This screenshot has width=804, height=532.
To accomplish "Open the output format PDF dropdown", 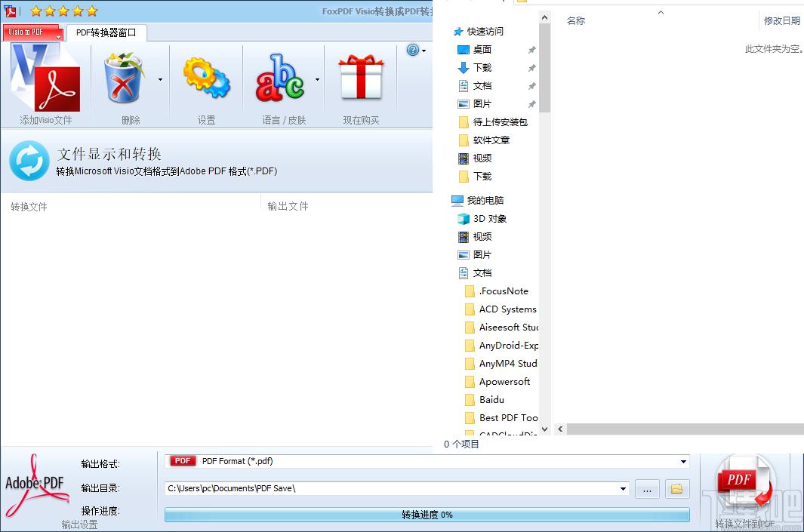I will pyautogui.click(x=683, y=462).
